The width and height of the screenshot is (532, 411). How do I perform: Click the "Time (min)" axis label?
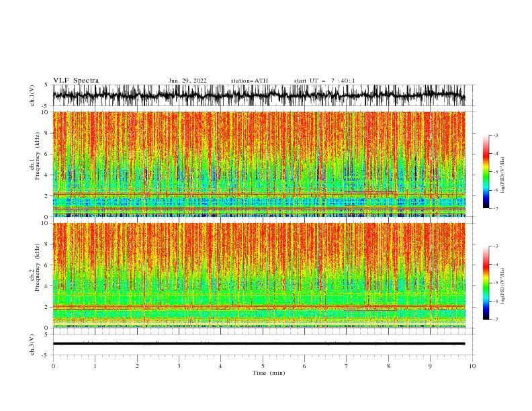[x=269, y=373]
